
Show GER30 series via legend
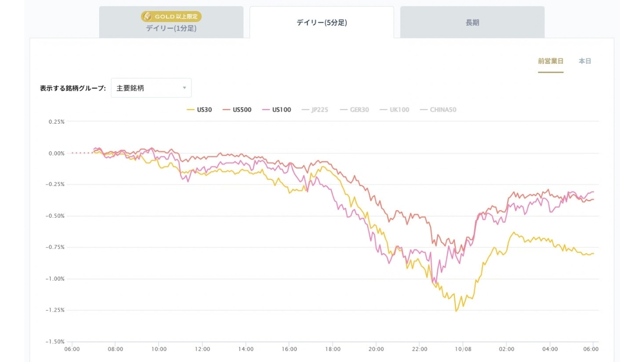pos(354,110)
